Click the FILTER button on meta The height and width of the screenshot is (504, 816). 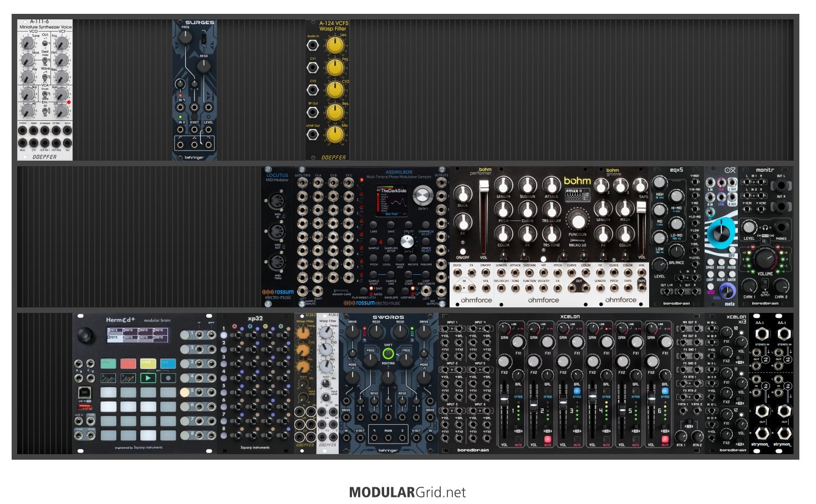coord(732,261)
